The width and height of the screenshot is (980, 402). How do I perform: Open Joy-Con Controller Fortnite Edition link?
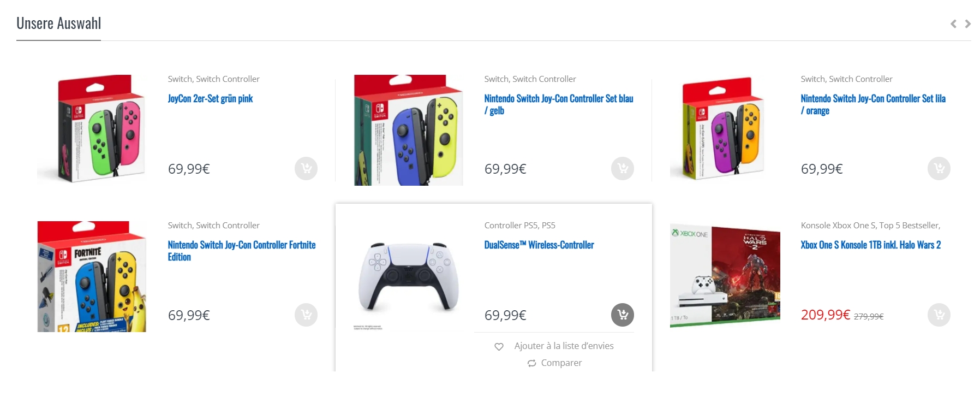[242, 251]
